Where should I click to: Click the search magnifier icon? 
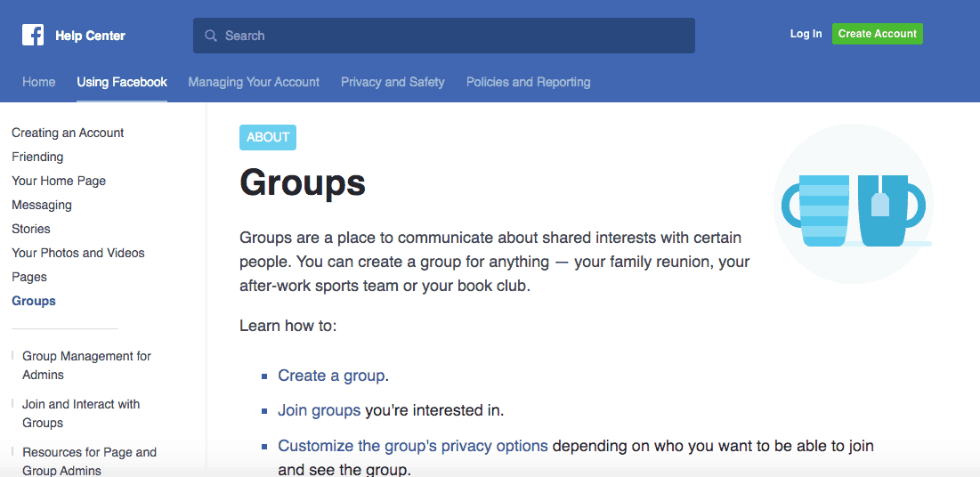pyautogui.click(x=211, y=36)
